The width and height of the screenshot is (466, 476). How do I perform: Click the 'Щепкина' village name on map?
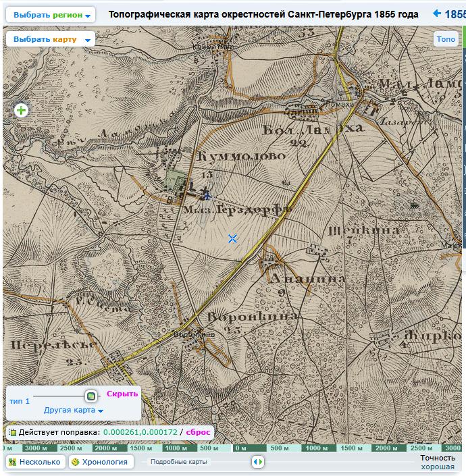(x=364, y=232)
